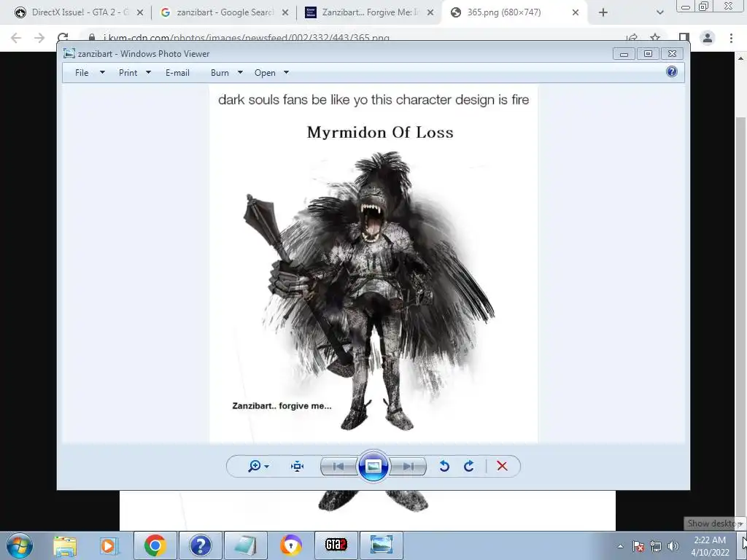Viewport: 747px width, 560px height.
Task: Open the notepad taskbar app
Action: pos(246,545)
